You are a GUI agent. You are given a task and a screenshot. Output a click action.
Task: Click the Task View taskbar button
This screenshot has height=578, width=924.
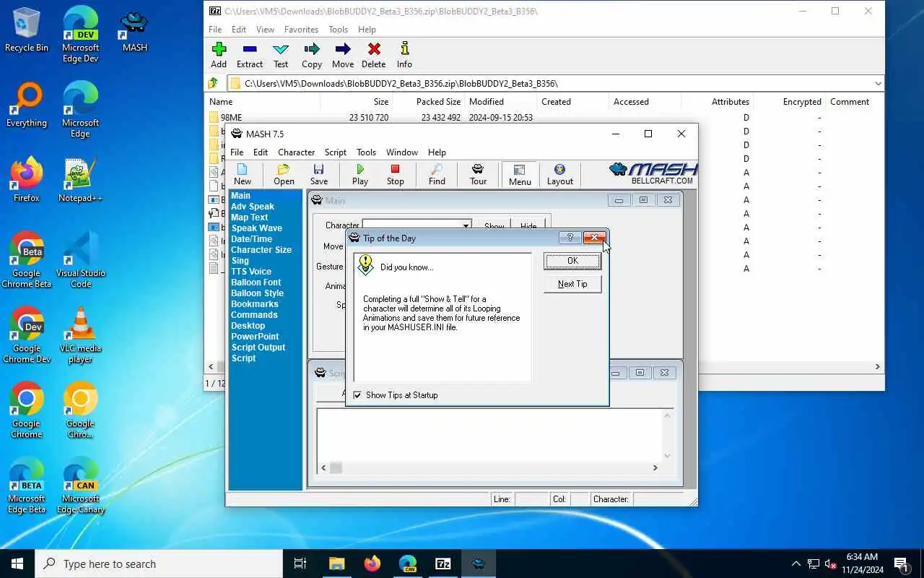tap(300, 564)
